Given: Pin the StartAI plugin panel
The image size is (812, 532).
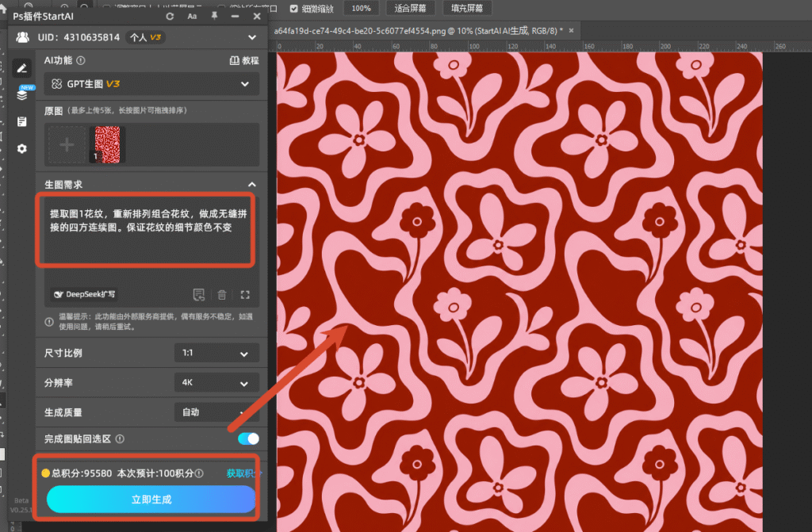Looking at the screenshot, I should coord(214,16).
